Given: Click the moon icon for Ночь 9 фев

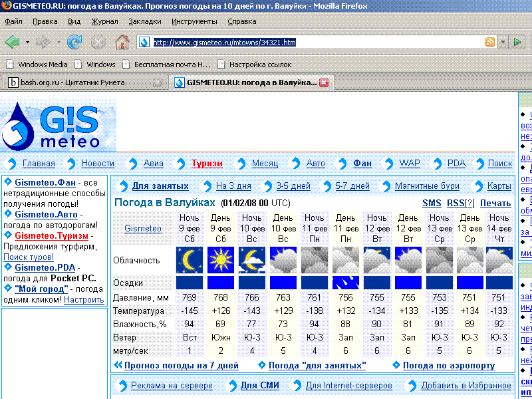Looking at the screenshot, I should click(x=190, y=260).
